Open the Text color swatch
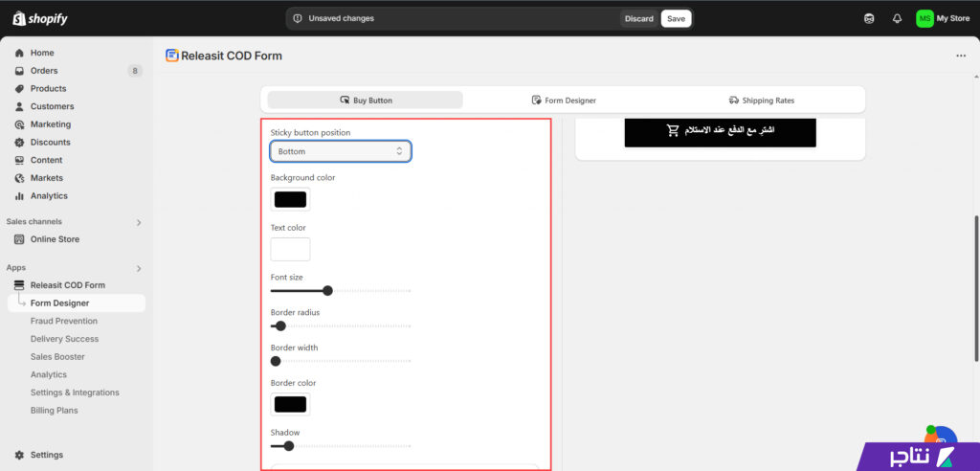 coord(290,249)
